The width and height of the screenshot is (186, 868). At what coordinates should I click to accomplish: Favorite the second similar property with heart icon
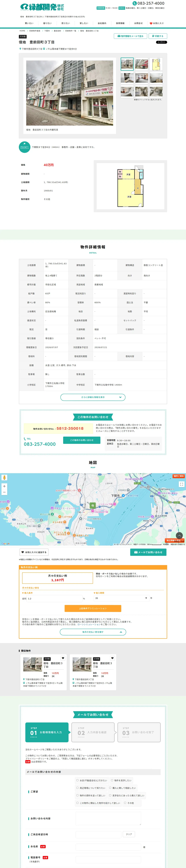(x=112, y=658)
